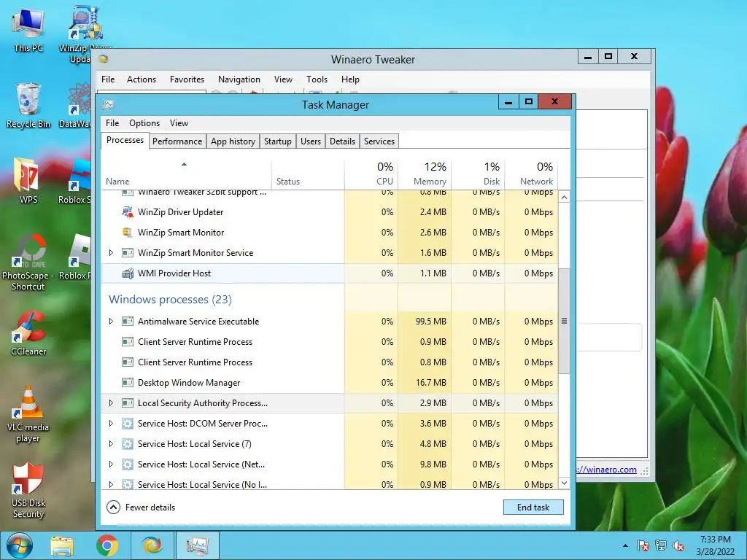
Task: Click the process list scrollbar thumb
Action: (564, 321)
